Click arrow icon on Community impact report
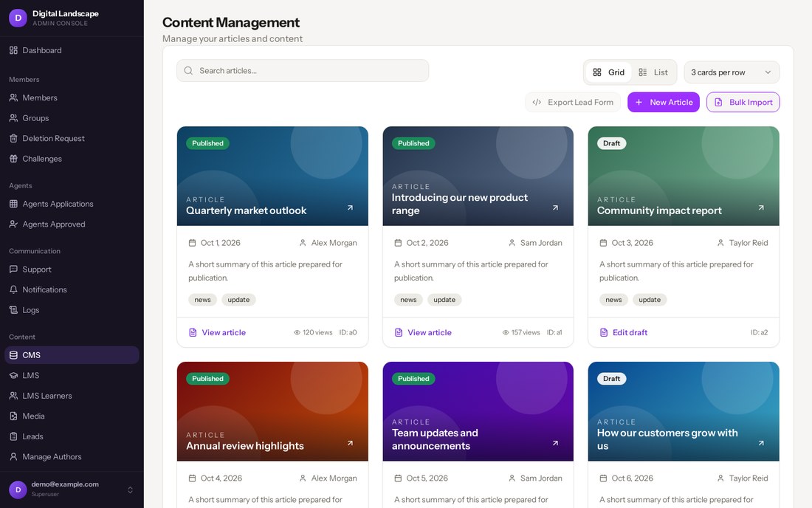The width and height of the screenshot is (812, 508). coord(761,207)
